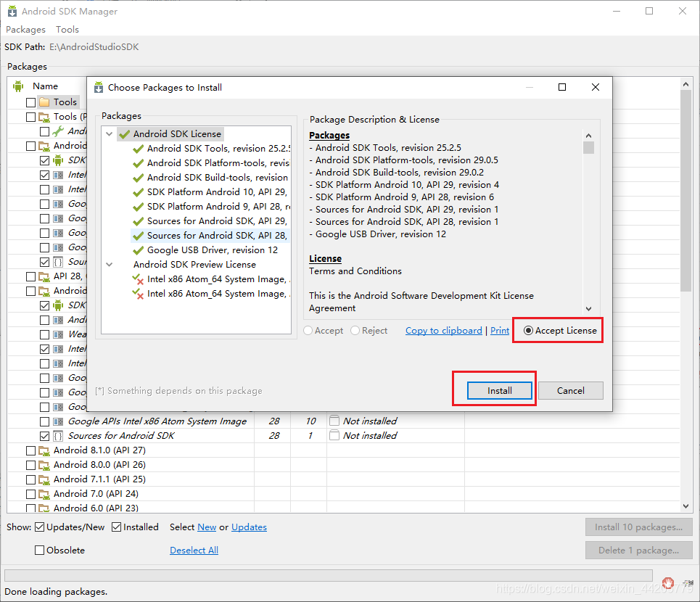Click the Install button in the dialog
Image resolution: width=700 pixels, height=602 pixels.
click(x=500, y=390)
